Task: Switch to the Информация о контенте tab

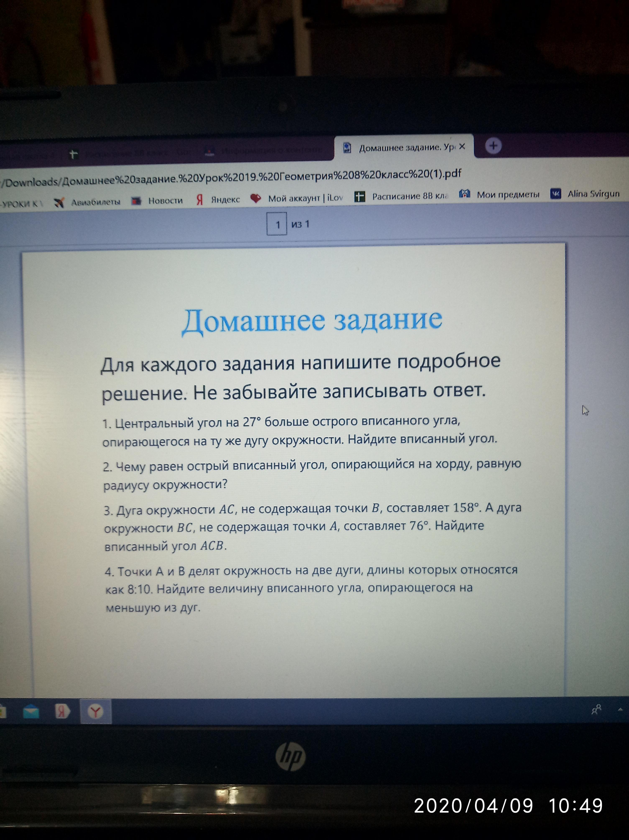Action: click(266, 151)
